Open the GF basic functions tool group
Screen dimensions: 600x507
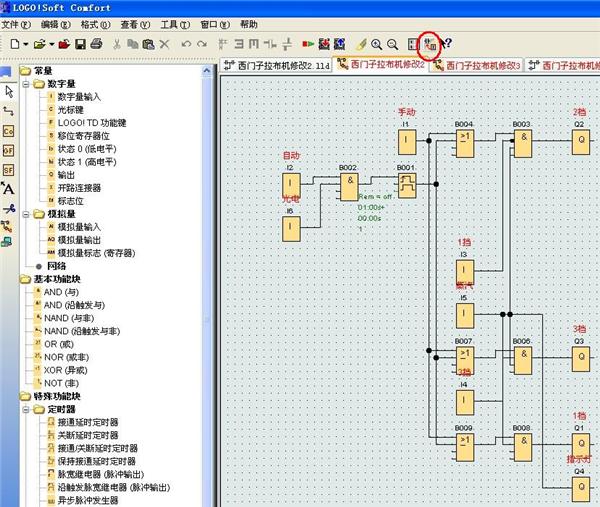(x=8, y=150)
